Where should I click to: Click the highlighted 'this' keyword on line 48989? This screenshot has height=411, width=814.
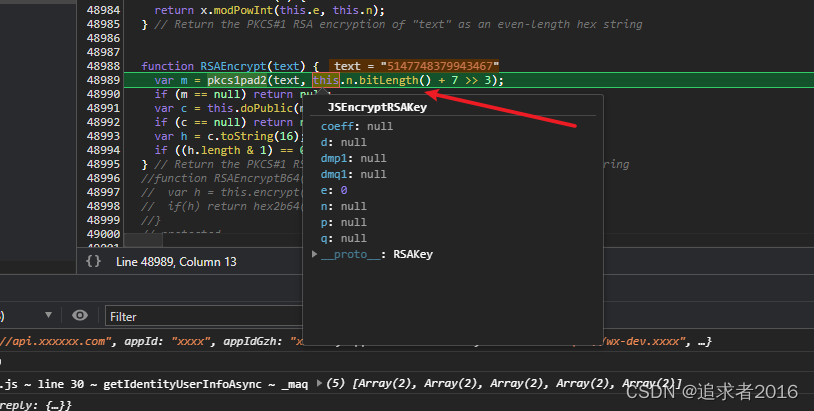point(326,80)
